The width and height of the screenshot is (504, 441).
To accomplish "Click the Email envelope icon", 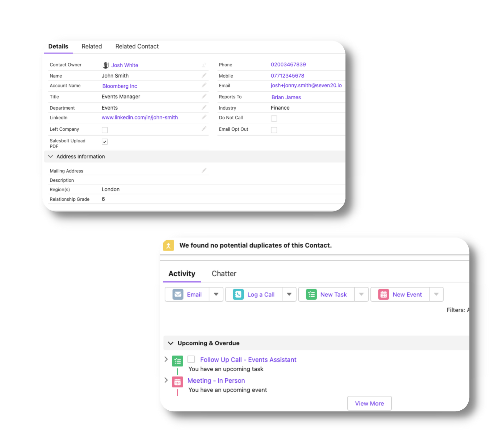I will (178, 294).
